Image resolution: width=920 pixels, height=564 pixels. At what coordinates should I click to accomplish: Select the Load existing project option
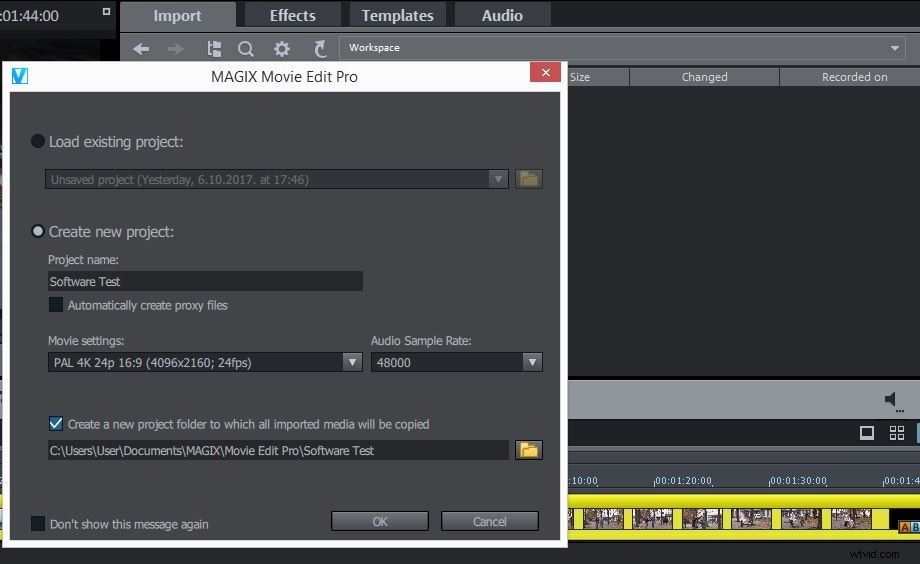(x=38, y=141)
